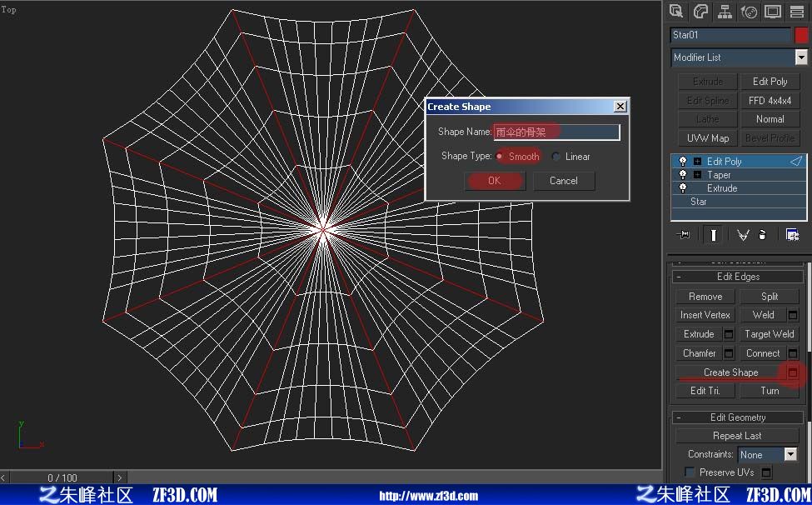The width and height of the screenshot is (812, 505).
Task: Expand the Taper modifier sub-objects
Action: pos(697,174)
